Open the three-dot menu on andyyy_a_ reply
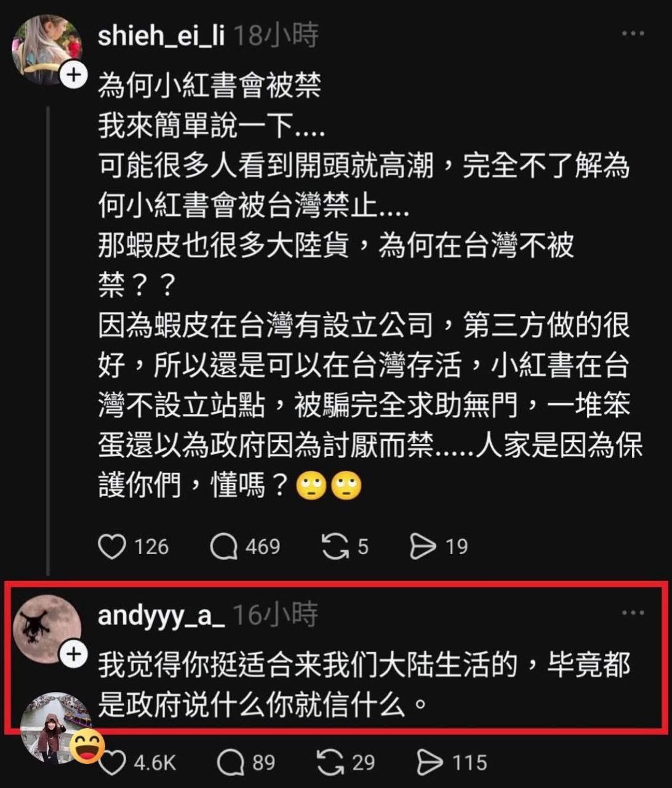The width and height of the screenshot is (672, 788). pos(633,613)
